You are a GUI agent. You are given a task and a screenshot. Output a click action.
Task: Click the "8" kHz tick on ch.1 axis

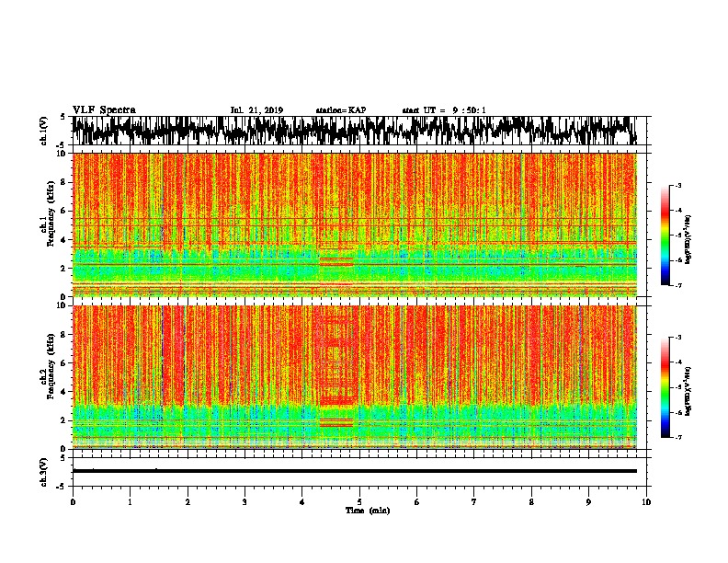64,182
